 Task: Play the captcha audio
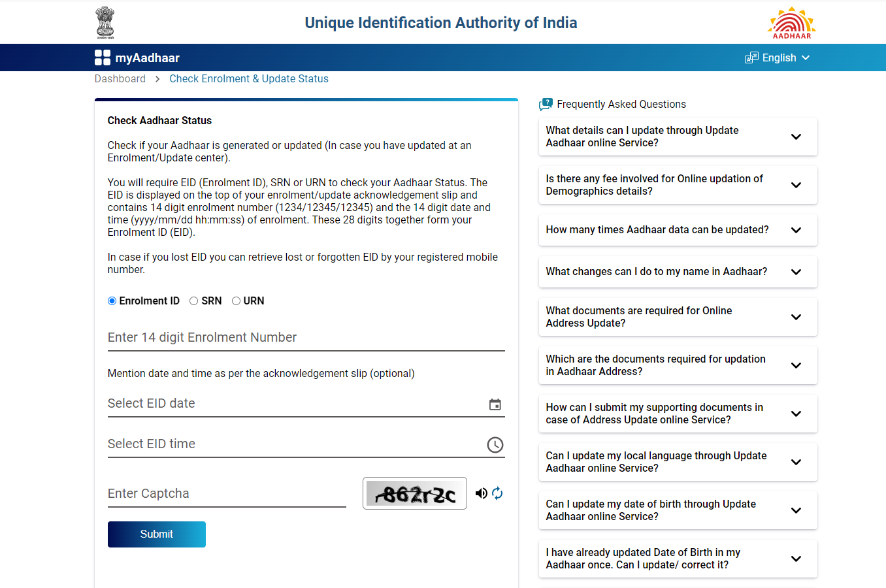pos(482,493)
